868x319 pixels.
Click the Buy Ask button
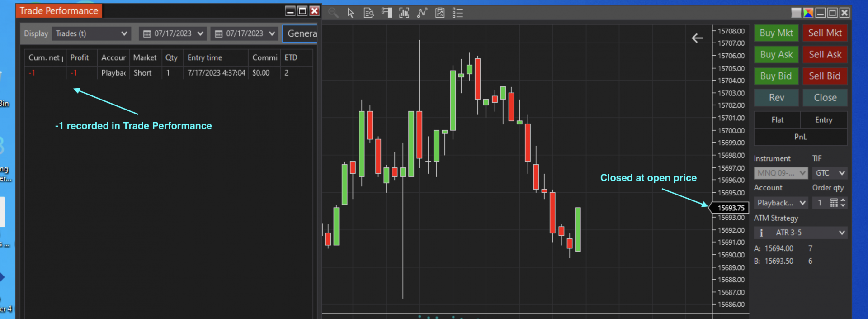[776, 55]
